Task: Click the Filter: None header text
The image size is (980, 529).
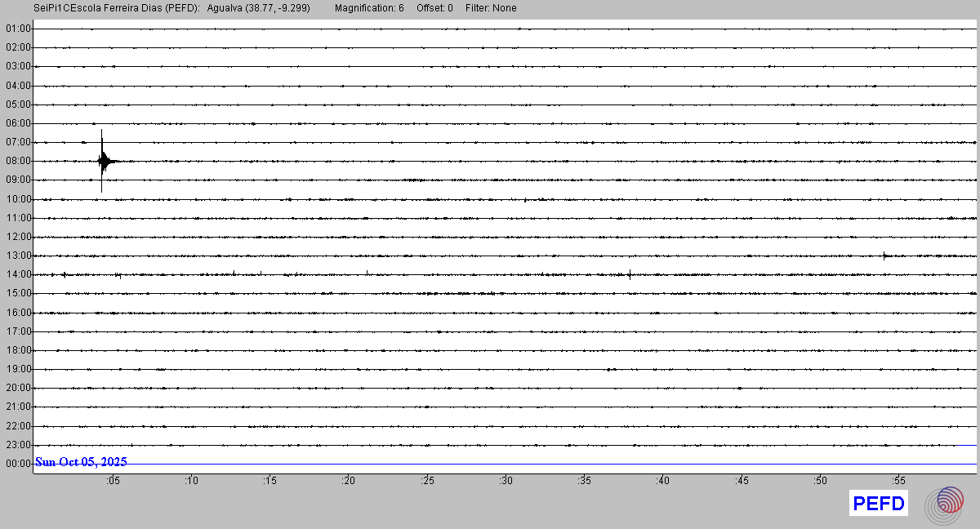Action: click(x=491, y=8)
